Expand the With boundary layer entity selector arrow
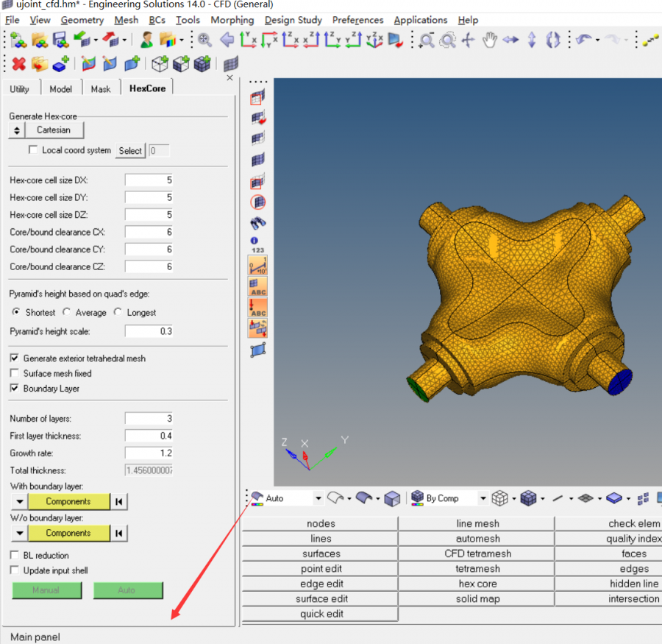Screen dimensions: 662x644 tap(19, 502)
